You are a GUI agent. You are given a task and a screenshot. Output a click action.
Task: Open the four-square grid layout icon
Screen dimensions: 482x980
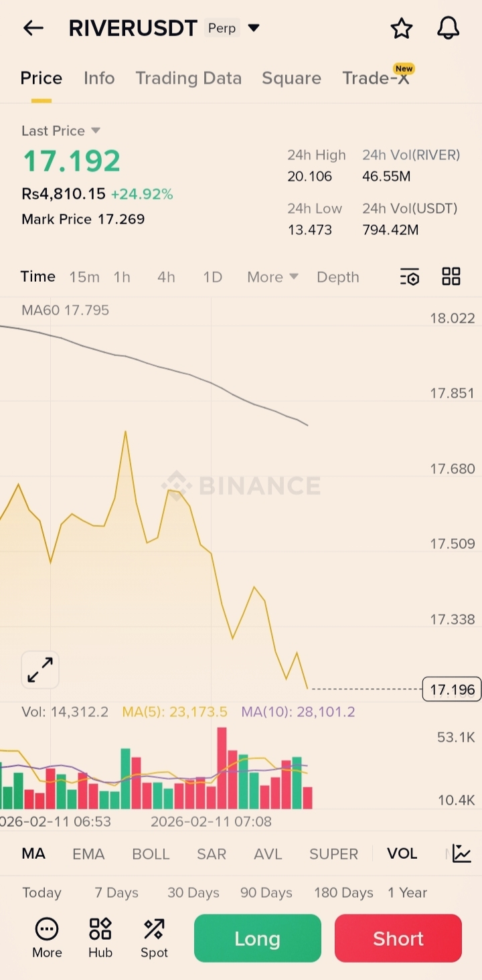[451, 276]
